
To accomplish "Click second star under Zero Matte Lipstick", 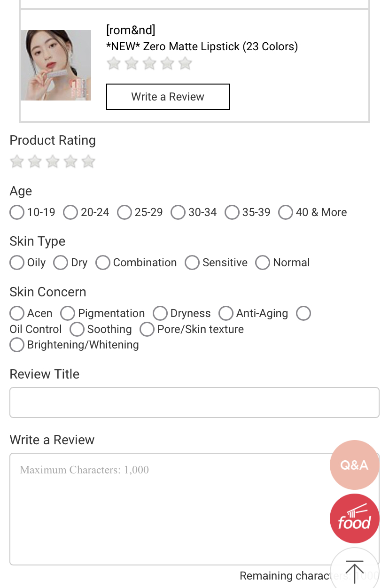I will (x=132, y=63).
